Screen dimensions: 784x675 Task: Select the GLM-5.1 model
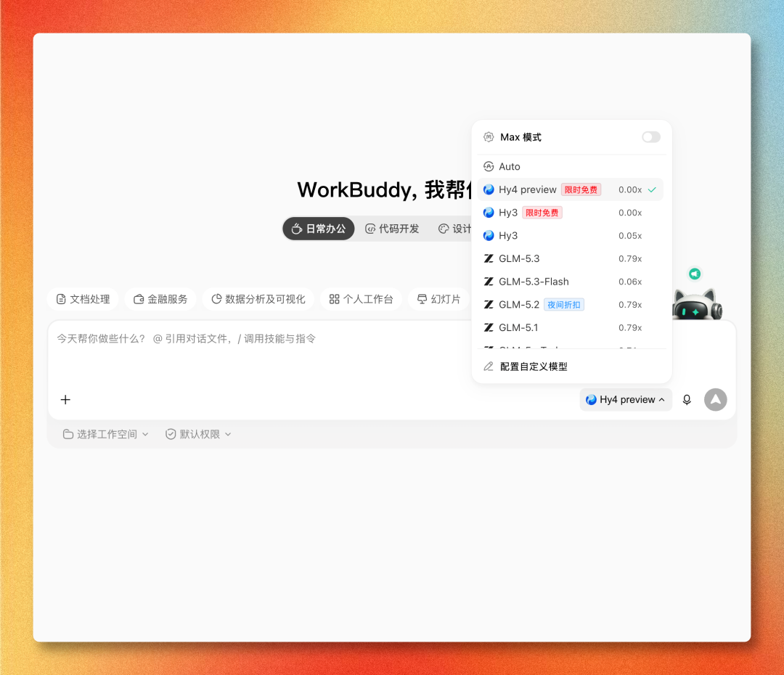pyautogui.click(x=571, y=327)
